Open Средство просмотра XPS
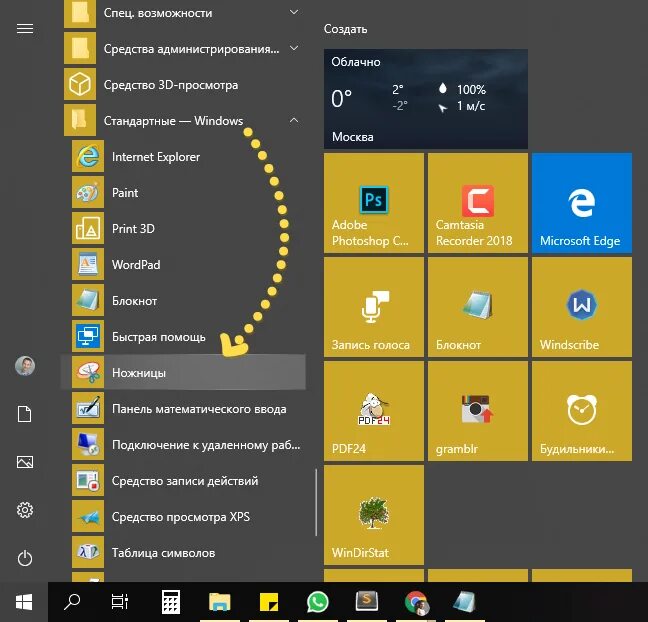The height and width of the screenshot is (622, 648). coord(184,517)
